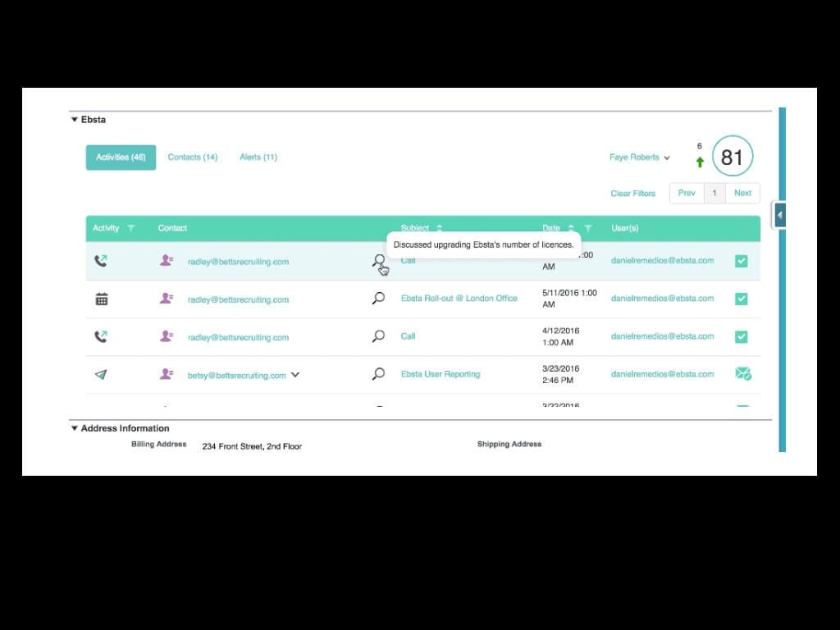Open Ebsta User Reporting subject link

[441, 374]
